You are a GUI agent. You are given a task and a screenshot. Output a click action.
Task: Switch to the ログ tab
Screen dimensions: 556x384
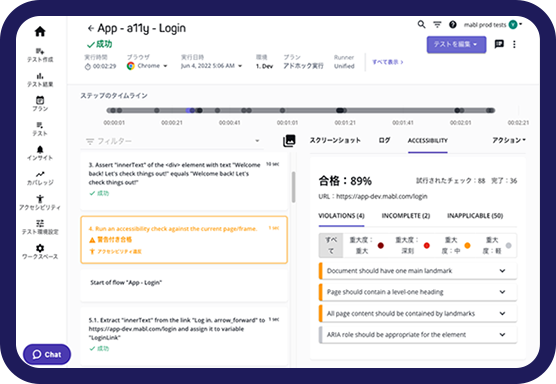coord(384,140)
